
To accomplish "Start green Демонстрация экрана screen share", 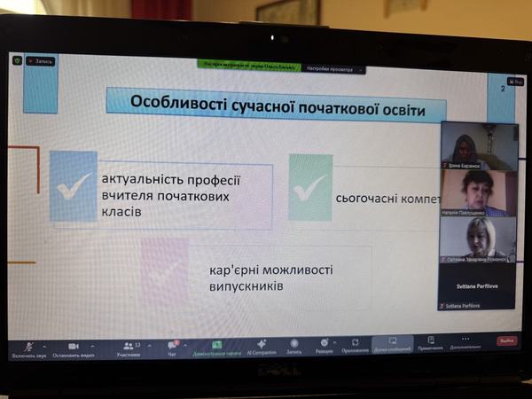I will click(x=215, y=345).
